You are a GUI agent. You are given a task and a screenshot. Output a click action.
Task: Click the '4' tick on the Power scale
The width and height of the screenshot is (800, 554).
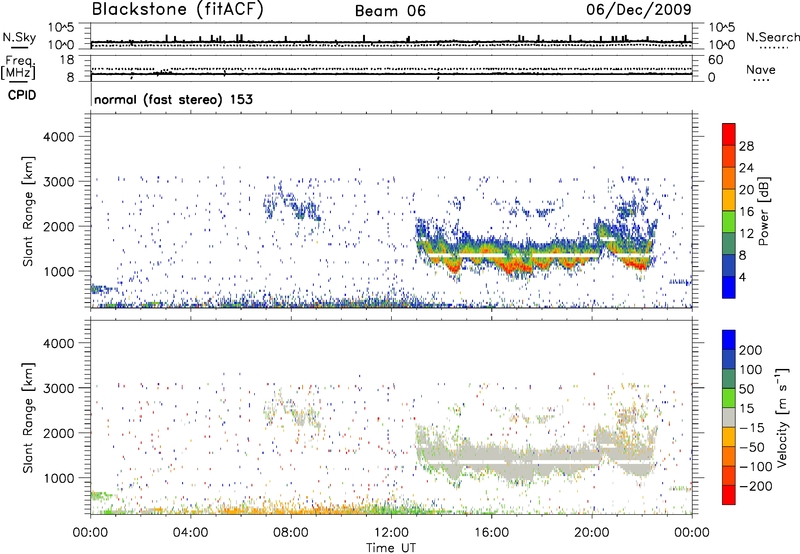pyautogui.click(x=742, y=277)
